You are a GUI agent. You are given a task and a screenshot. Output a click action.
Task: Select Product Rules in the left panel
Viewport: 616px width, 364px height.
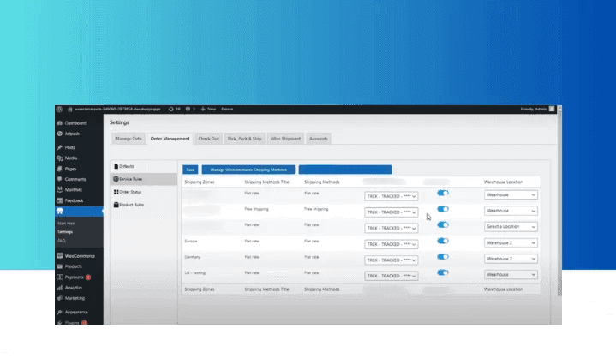coord(129,205)
